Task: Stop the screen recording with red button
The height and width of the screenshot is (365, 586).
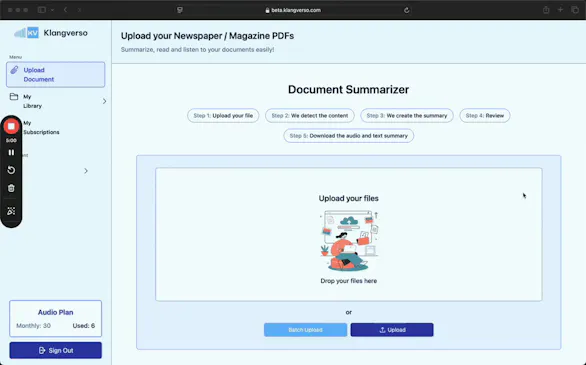Action: [x=11, y=127]
